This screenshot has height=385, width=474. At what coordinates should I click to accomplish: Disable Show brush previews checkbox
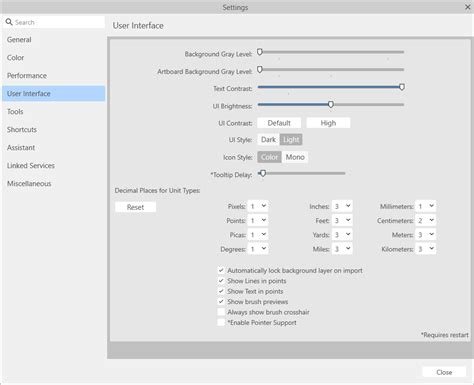click(x=221, y=302)
